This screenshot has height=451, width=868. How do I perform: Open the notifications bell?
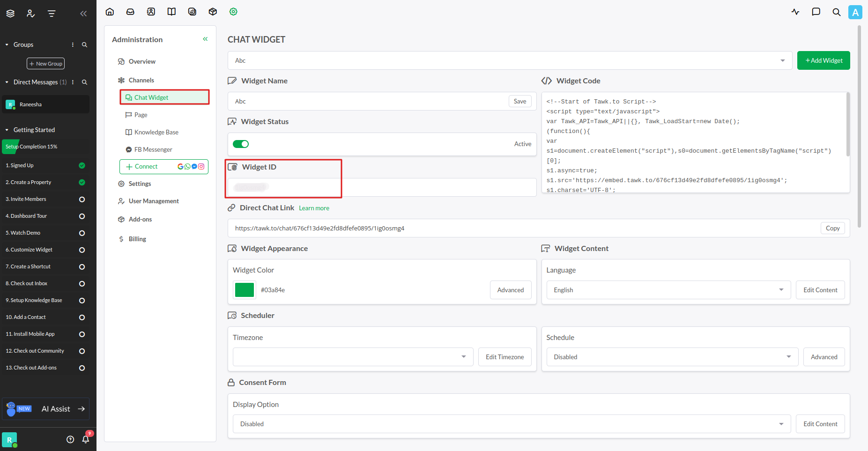click(x=86, y=439)
